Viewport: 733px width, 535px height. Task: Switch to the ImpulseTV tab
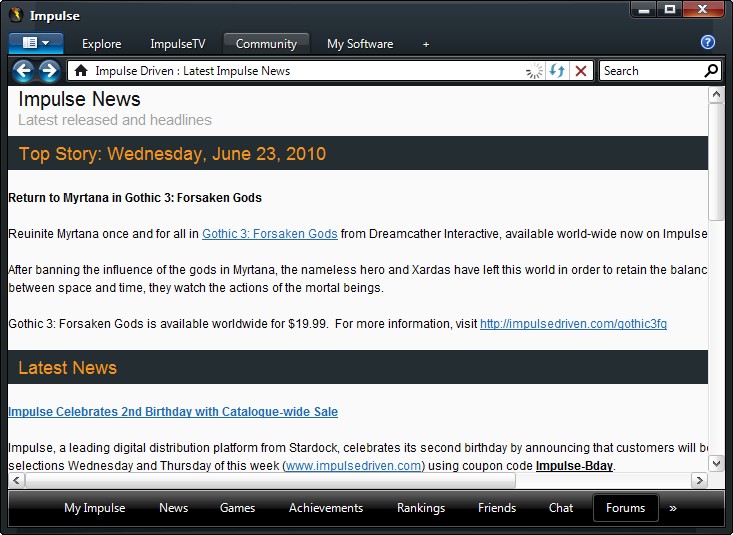point(178,44)
